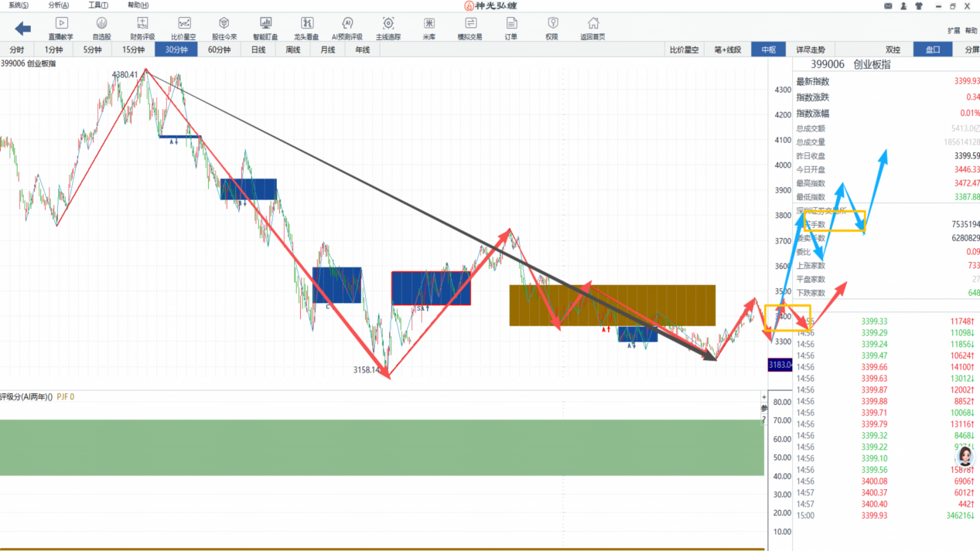
Task: Open 财务评级 financial rating tool
Action: point(142,29)
